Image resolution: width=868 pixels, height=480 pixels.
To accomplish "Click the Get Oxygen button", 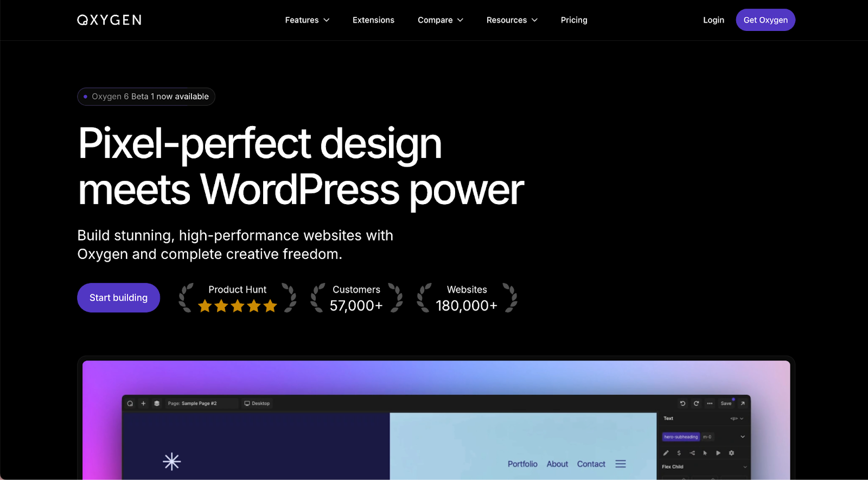I will (765, 20).
